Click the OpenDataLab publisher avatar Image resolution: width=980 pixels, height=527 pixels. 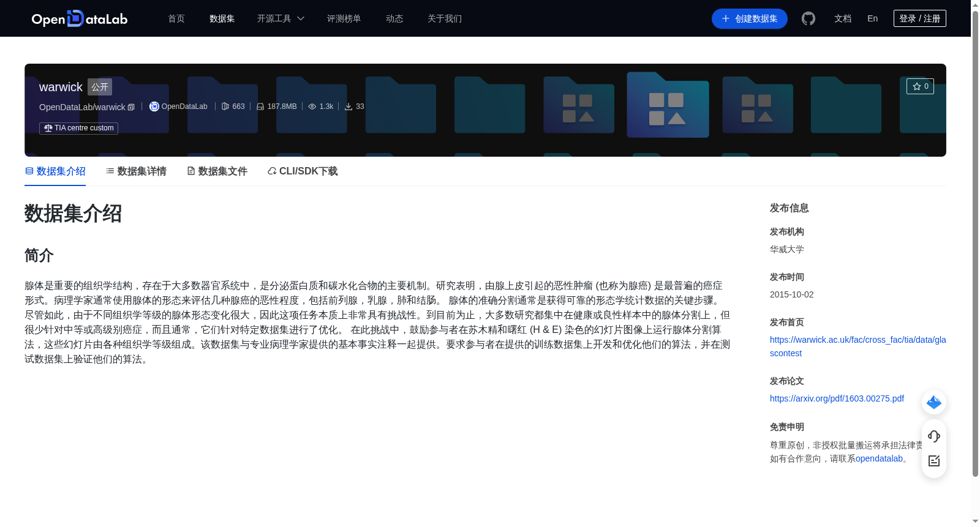pyautogui.click(x=154, y=107)
